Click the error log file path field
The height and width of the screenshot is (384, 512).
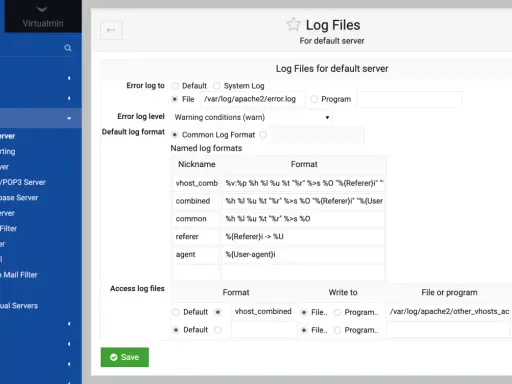click(x=253, y=99)
